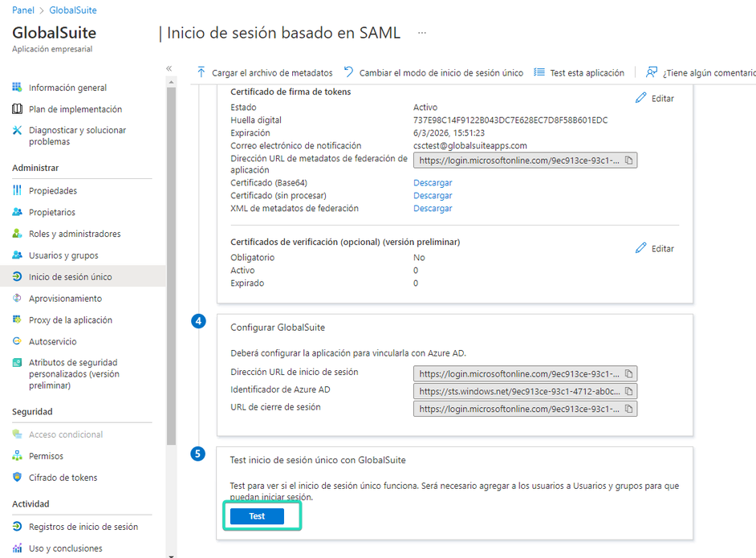
Task: Open Aprovisionamiento in the sidebar
Action: [x=65, y=299]
